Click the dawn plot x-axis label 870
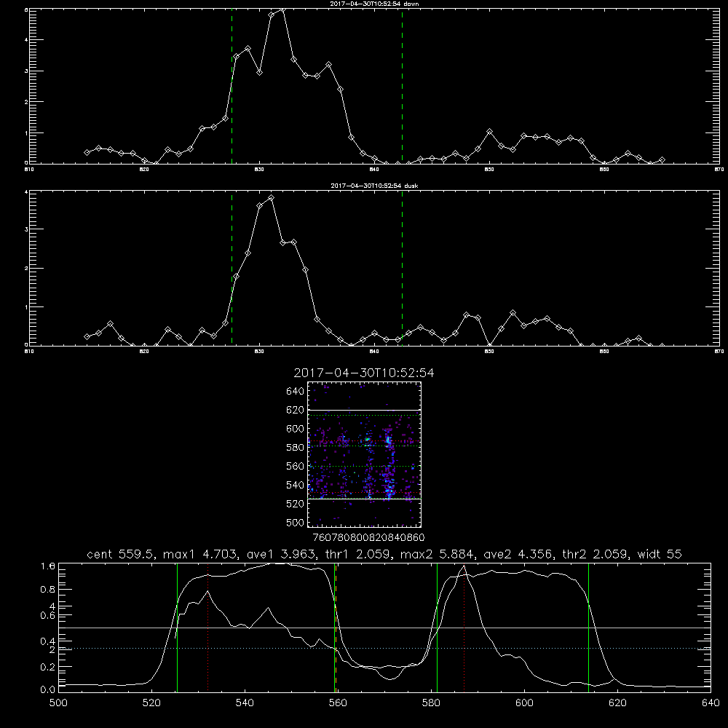Screen dimensions: 728x728 719,170
